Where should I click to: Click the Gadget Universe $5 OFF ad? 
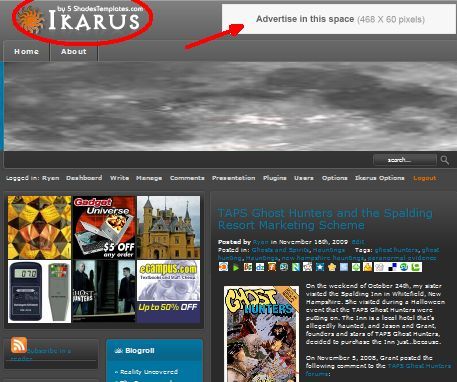point(104,227)
